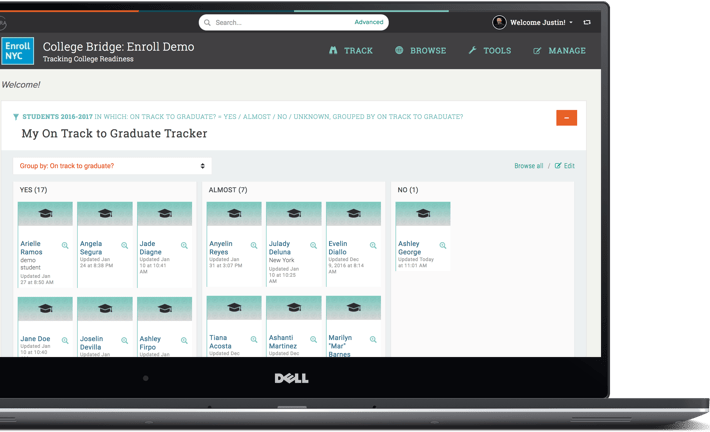Click the magnifier icon on Jade Diagne card
Image resolution: width=710 pixels, height=432 pixels.
pyautogui.click(x=184, y=245)
